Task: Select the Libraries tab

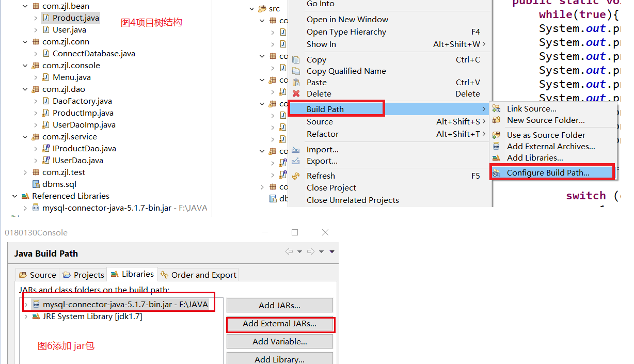Action: point(132,274)
